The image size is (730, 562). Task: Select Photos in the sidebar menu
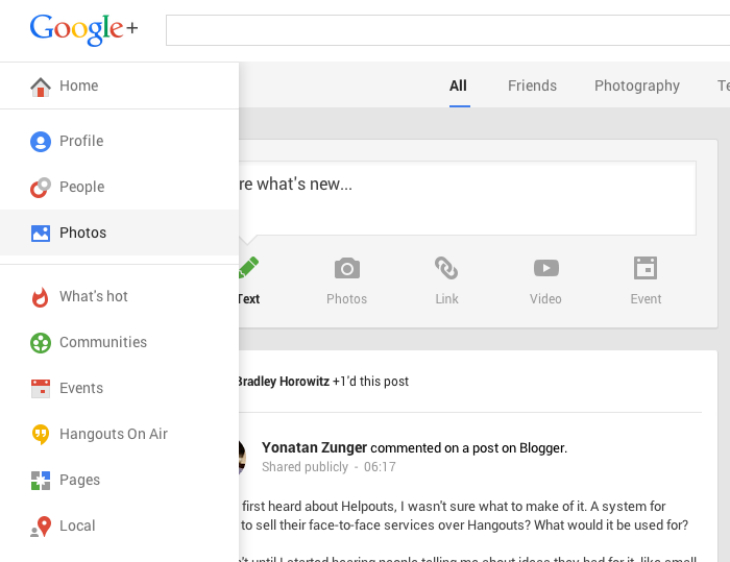click(119, 233)
